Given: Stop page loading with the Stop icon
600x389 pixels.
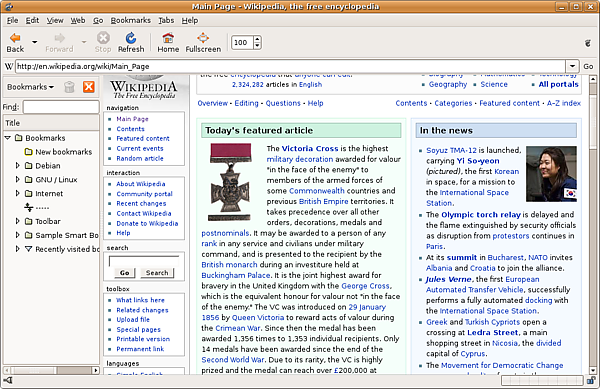Looking at the screenshot, I should (103, 42).
